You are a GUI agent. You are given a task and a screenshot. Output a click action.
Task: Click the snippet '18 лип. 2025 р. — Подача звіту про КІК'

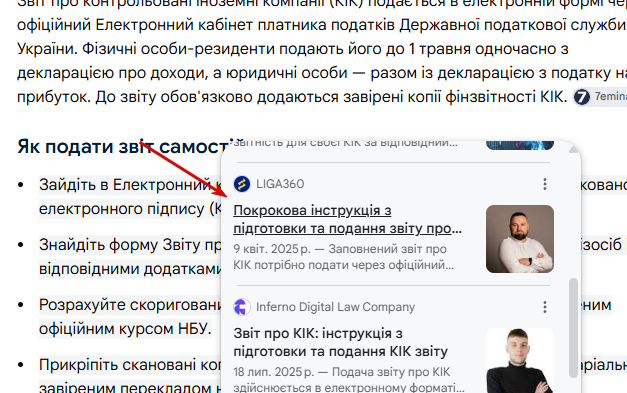pyautogui.click(x=341, y=372)
